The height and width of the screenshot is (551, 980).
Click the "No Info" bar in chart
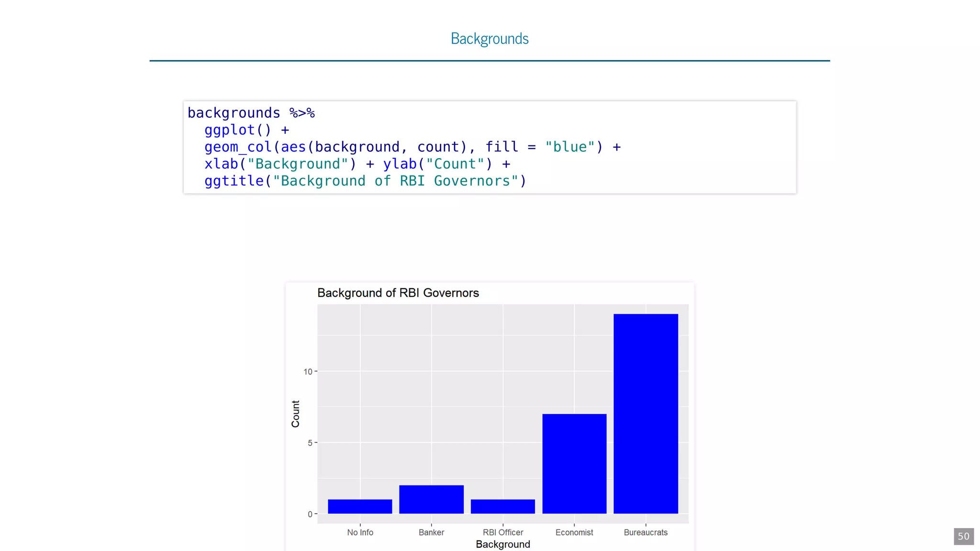tap(360, 507)
